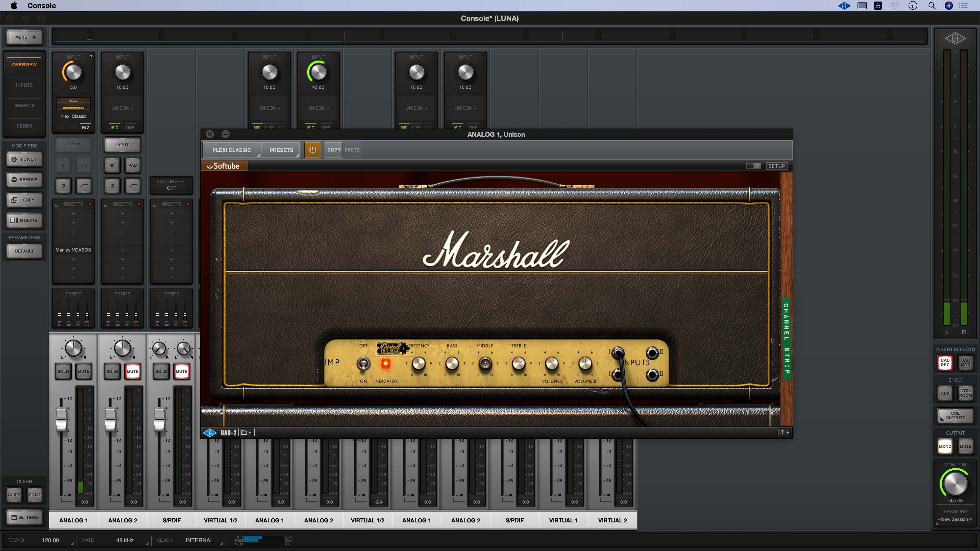Toggle UAD REC insert effects mode
This screenshot has height=551, width=980.
945,362
